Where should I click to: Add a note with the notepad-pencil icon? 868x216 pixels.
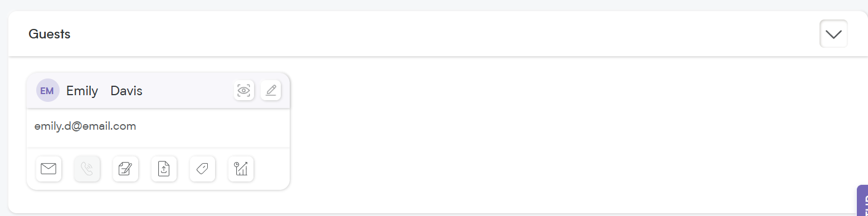[x=125, y=169]
